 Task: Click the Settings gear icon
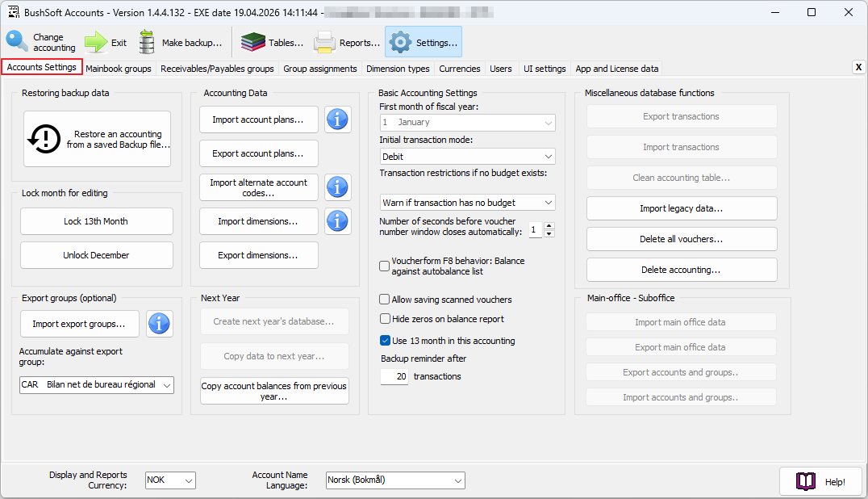[400, 42]
